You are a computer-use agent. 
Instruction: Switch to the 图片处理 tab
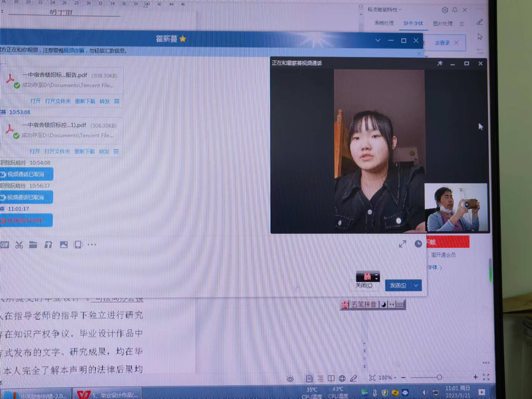click(442, 23)
